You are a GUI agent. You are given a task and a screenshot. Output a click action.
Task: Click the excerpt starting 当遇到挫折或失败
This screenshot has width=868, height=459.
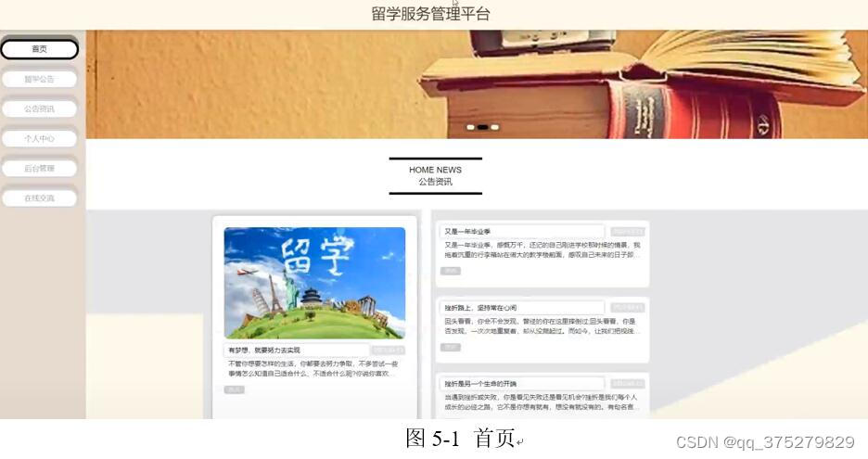[542, 402]
